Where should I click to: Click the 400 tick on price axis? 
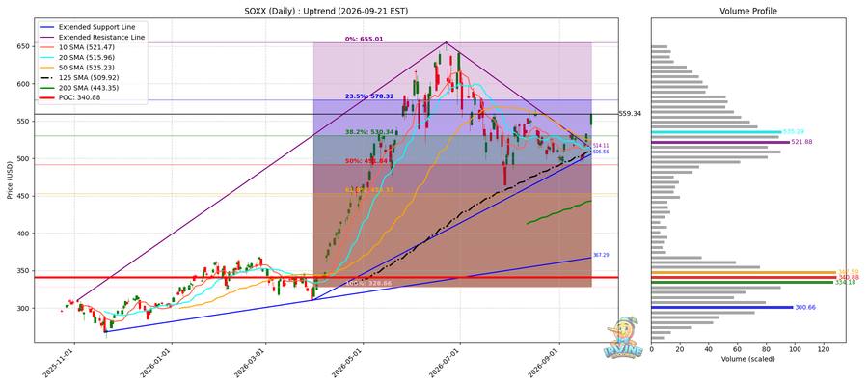pyautogui.click(x=25, y=234)
